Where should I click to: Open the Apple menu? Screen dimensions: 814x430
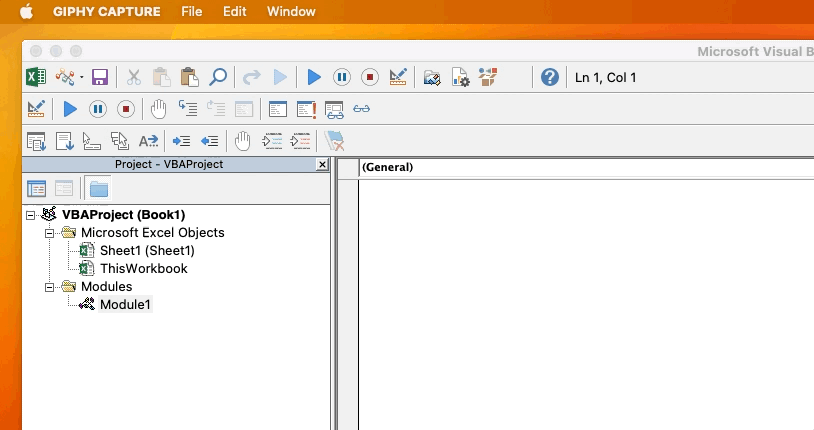coord(26,11)
